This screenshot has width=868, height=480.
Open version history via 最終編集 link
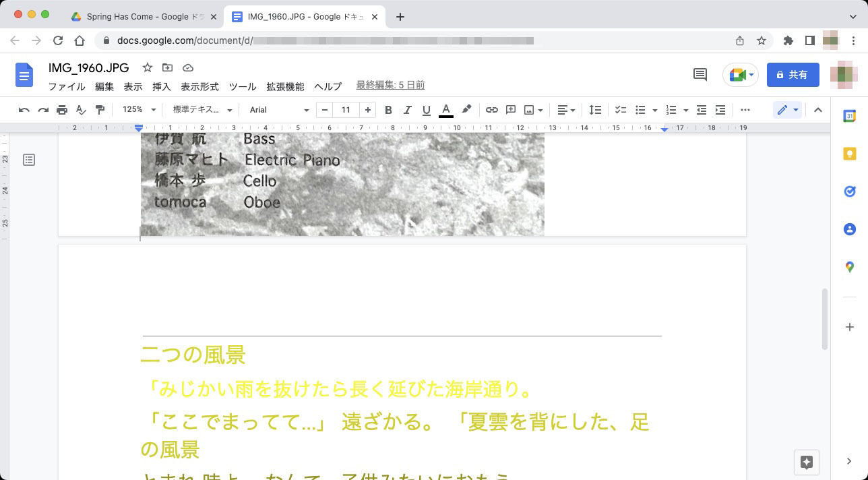(x=390, y=85)
